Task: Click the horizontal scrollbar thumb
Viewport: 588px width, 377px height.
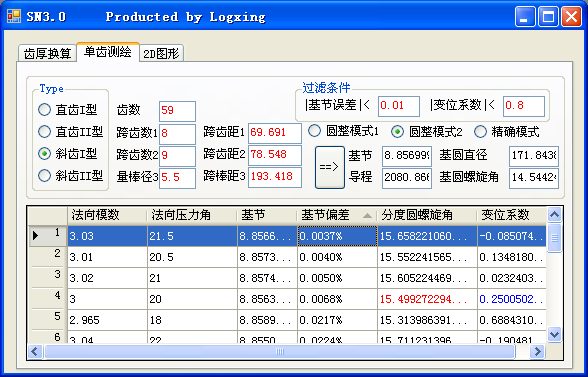Action: (280, 351)
